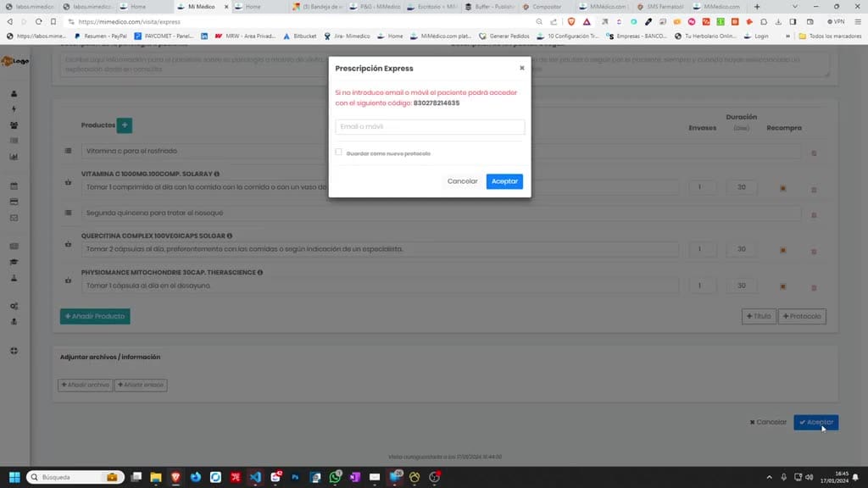Reload the page
This screenshot has width=868, height=488.
coord(38,21)
